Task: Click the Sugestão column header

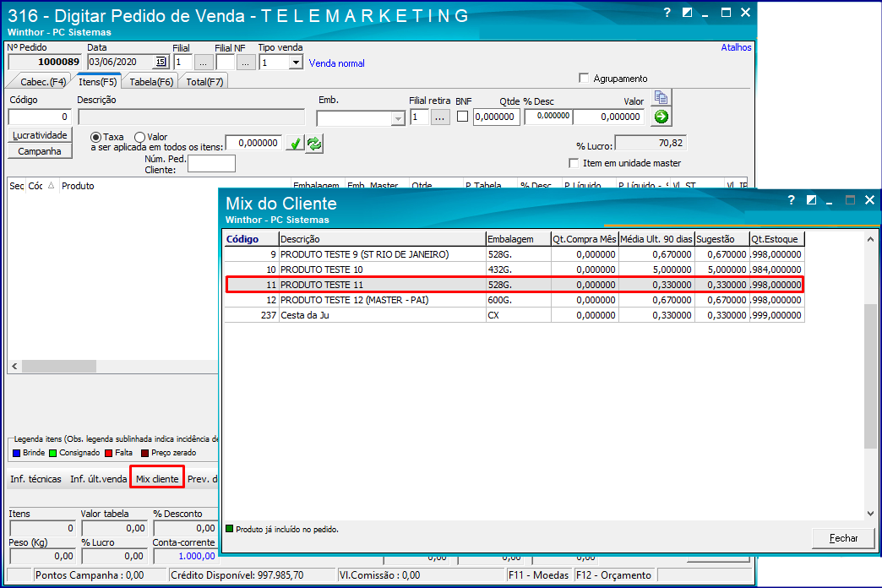Action: click(x=721, y=238)
